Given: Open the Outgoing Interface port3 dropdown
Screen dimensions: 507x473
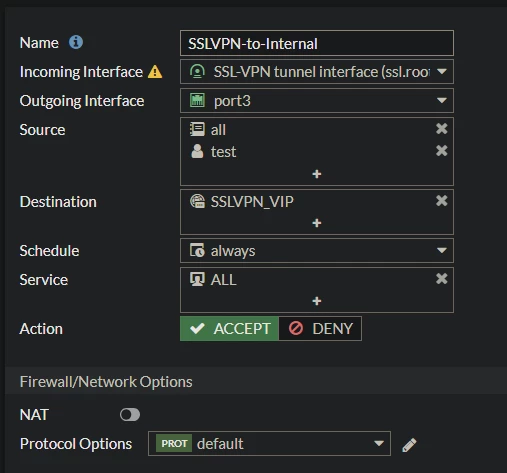Looking at the screenshot, I should [317, 101].
